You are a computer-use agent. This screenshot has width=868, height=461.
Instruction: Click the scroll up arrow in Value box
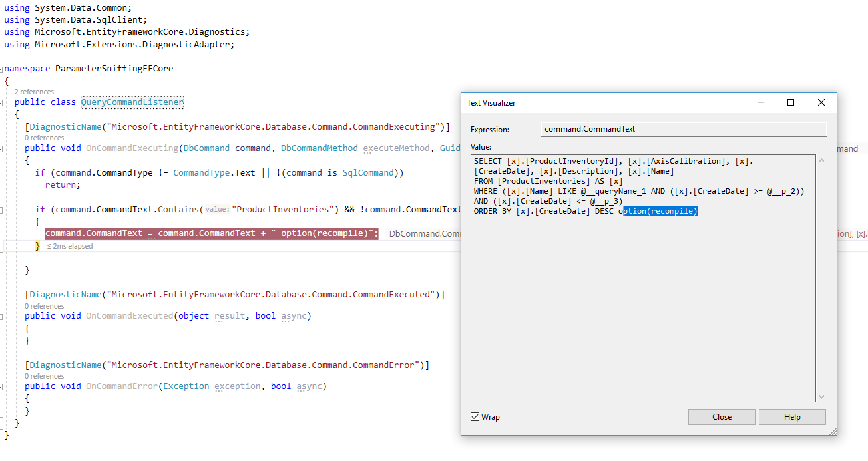pyautogui.click(x=822, y=161)
